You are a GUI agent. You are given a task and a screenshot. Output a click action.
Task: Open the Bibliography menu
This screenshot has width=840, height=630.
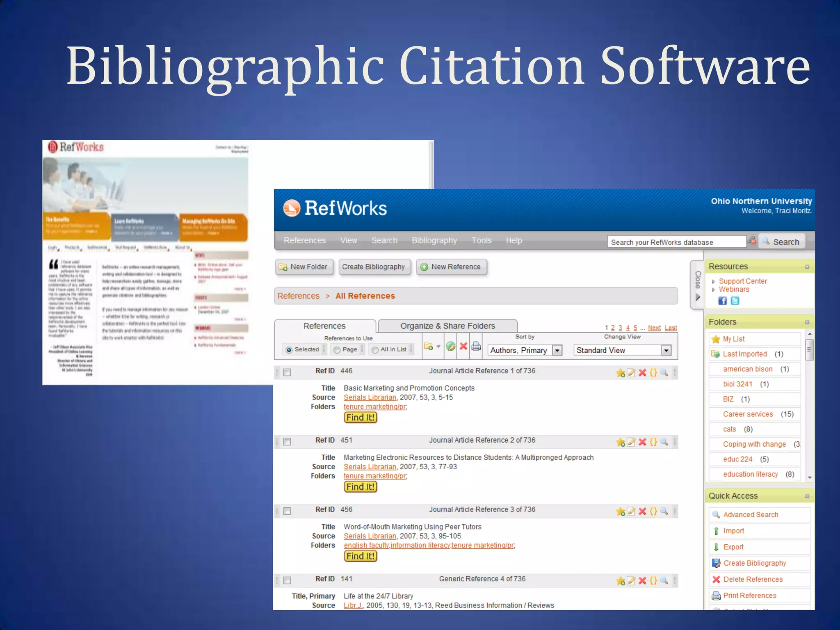click(x=434, y=241)
